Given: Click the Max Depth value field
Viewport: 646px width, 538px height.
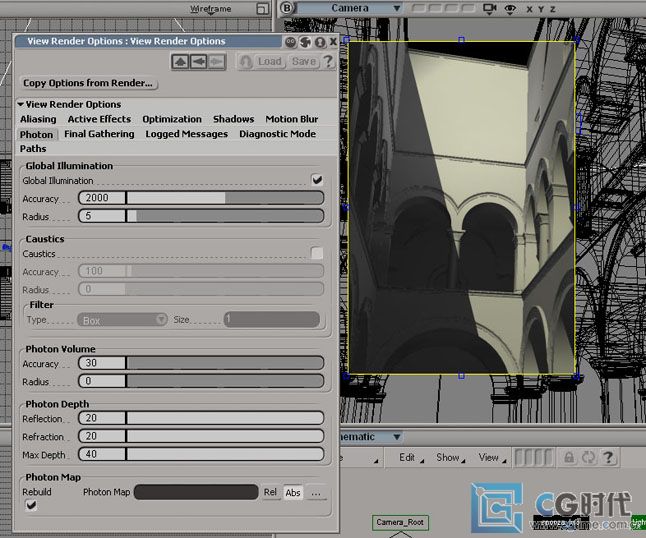Looking at the screenshot, I should 101,454.
